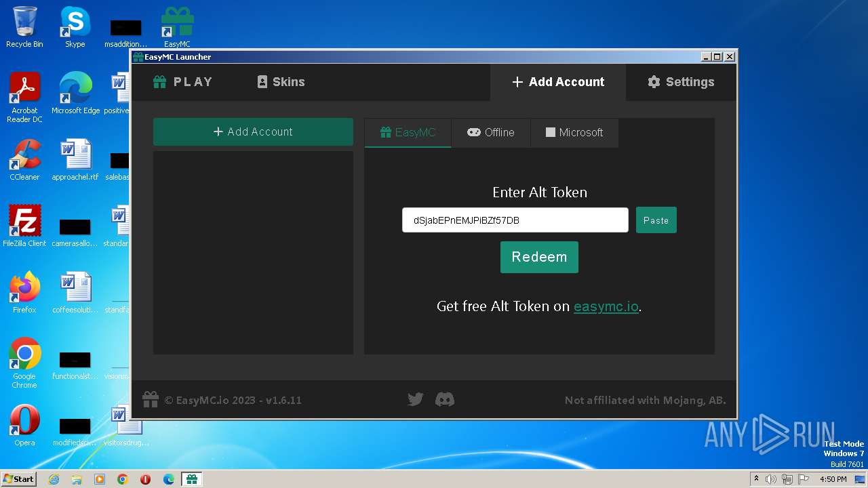Open coffeesoluti document on desktop

point(75,293)
